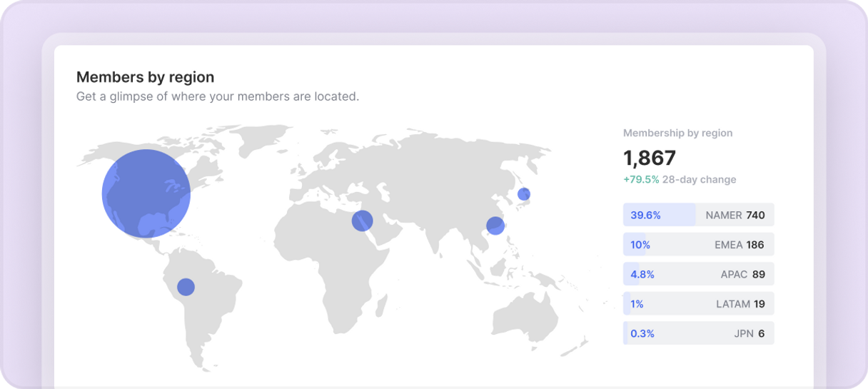868x389 pixels.
Task: Click the 39.6% progress bar
Action: point(660,215)
